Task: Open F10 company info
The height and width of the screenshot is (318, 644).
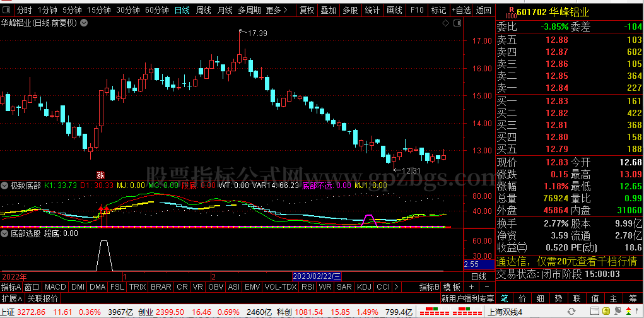Action: point(417,10)
